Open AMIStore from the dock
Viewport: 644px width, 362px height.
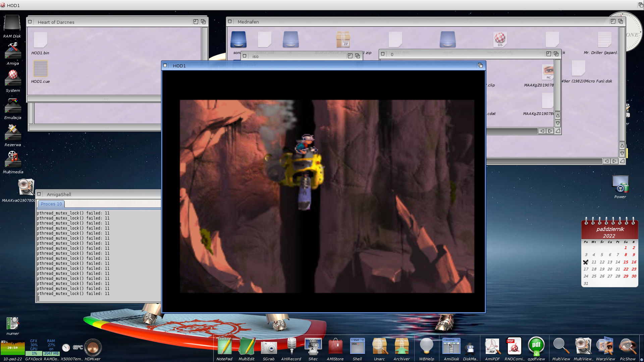(x=335, y=346)
